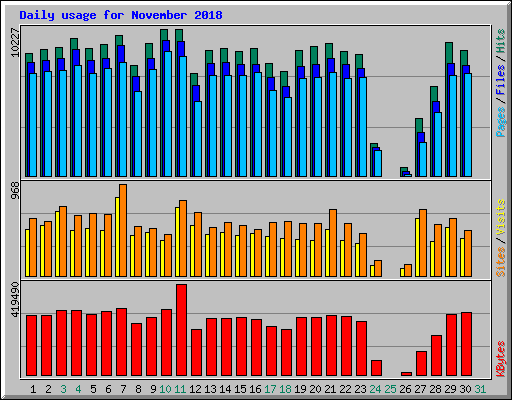This screenshot has width=512, height=400.
Task: Click the orange visits bar for day 24
Action: pyautogui.click(x=378, y=269)
